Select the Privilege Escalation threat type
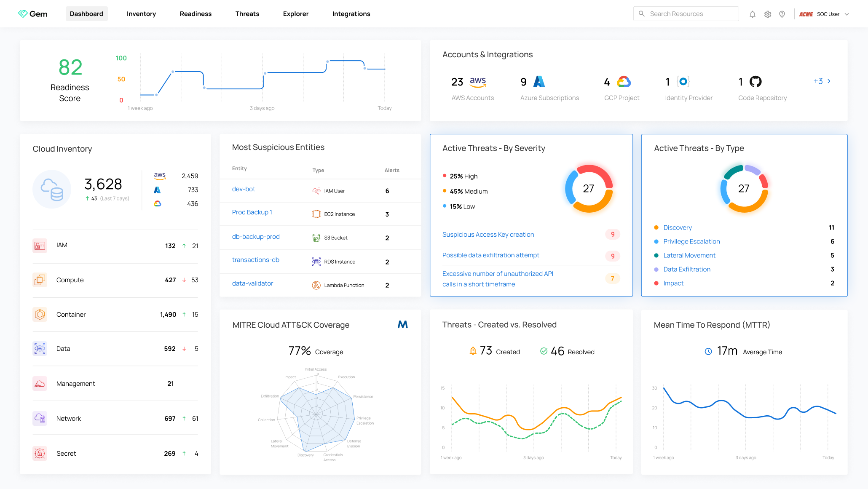 click(x=691, y=241)
